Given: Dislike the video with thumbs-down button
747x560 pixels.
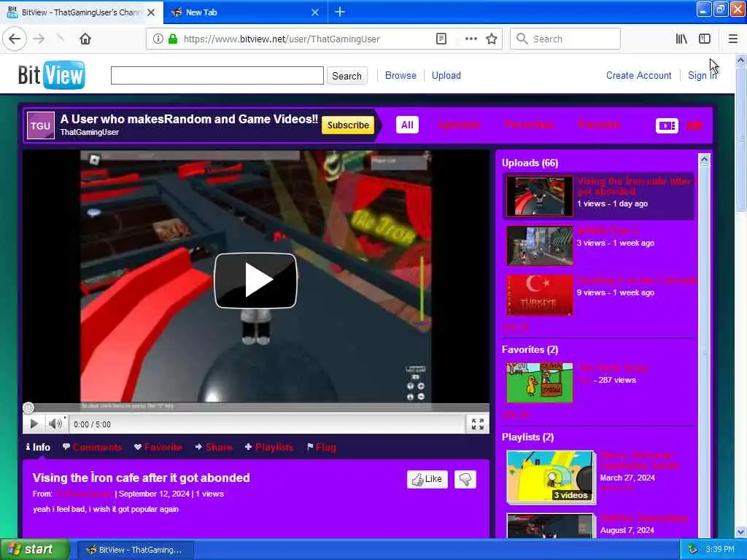Looking at the screenshot, I should coord(465,479).
